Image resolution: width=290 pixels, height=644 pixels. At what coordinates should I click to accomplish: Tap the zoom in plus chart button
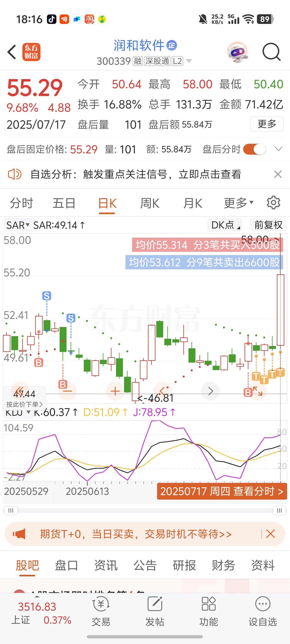[x=115, y=391]
